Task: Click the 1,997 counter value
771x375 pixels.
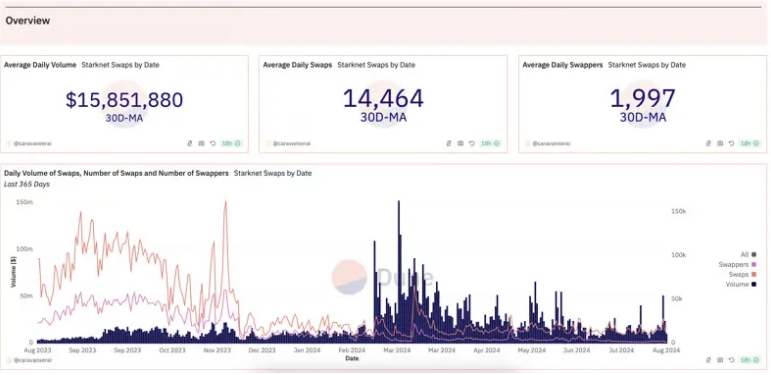Action: click(643, 98)
